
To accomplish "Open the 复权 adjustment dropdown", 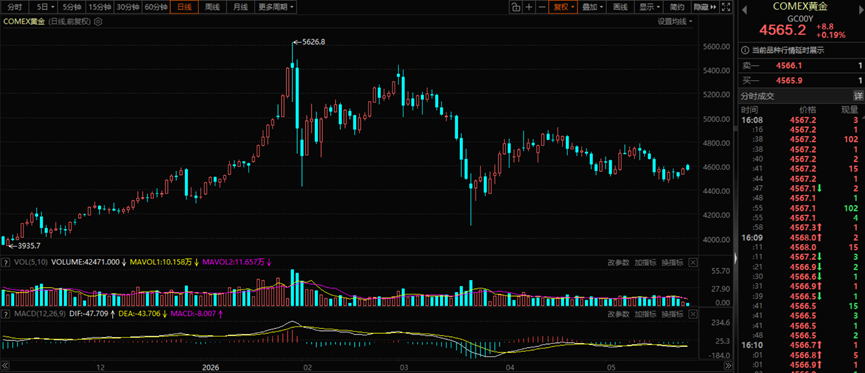I will pos(564,7).
